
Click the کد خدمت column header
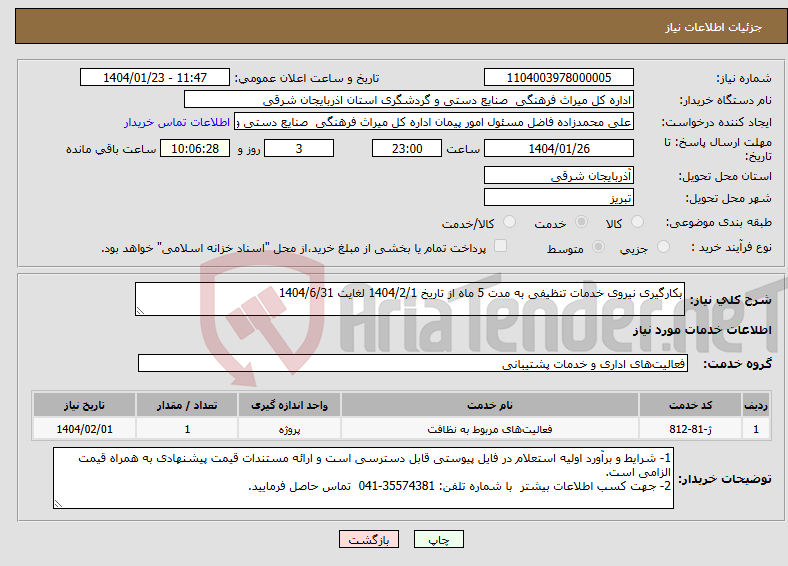691,405
